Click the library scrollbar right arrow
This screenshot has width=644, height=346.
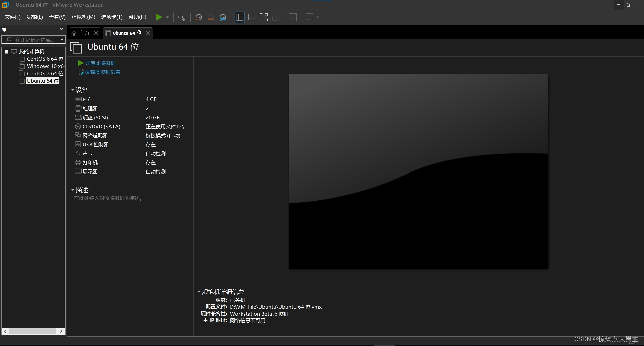pyautogui.click(x=61, y=331)
